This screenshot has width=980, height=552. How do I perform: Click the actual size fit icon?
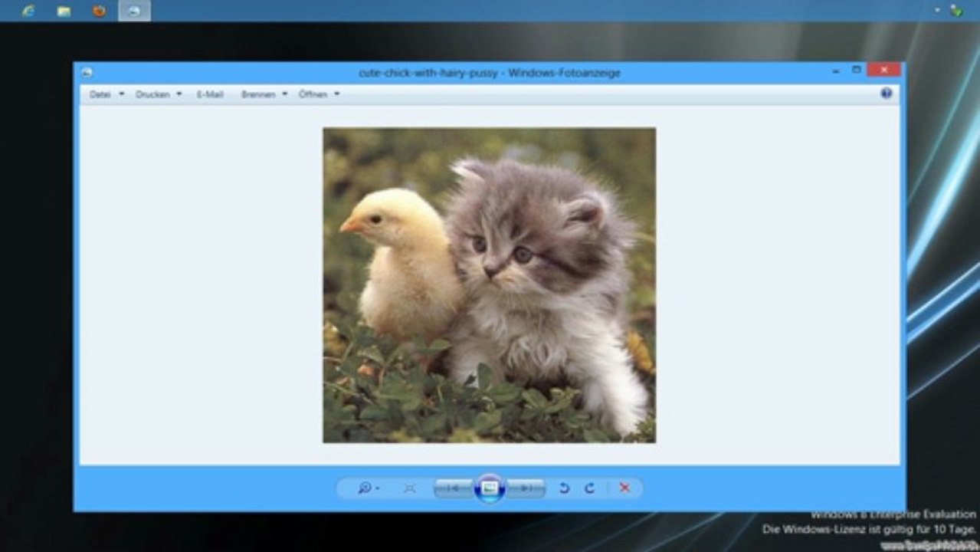click(x=409, y=488)
